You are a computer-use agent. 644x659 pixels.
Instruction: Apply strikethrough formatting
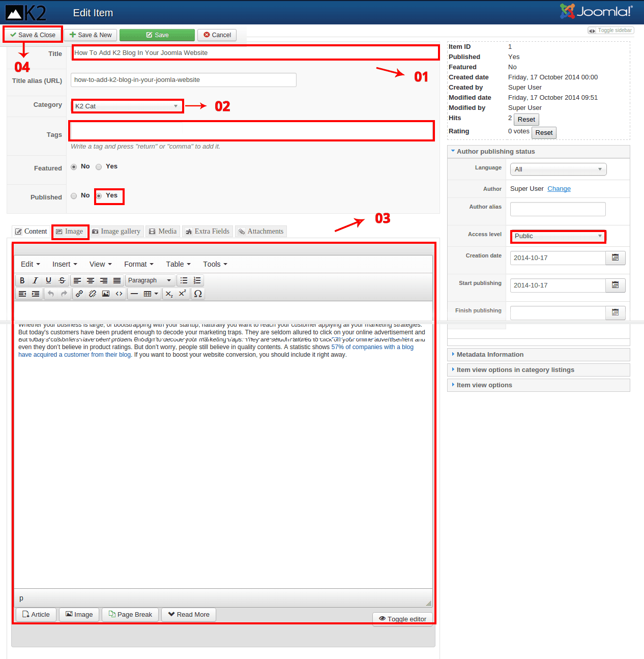pyautogui.click(x=62, y=280)
